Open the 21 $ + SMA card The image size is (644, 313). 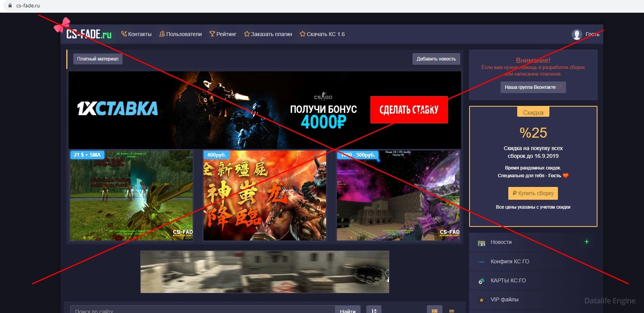pos(131,195)
